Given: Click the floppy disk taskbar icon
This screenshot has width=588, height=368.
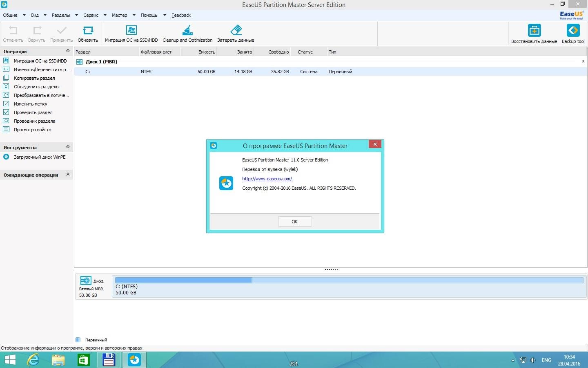Looking at the screenshot, I should [x=109, y=360].
